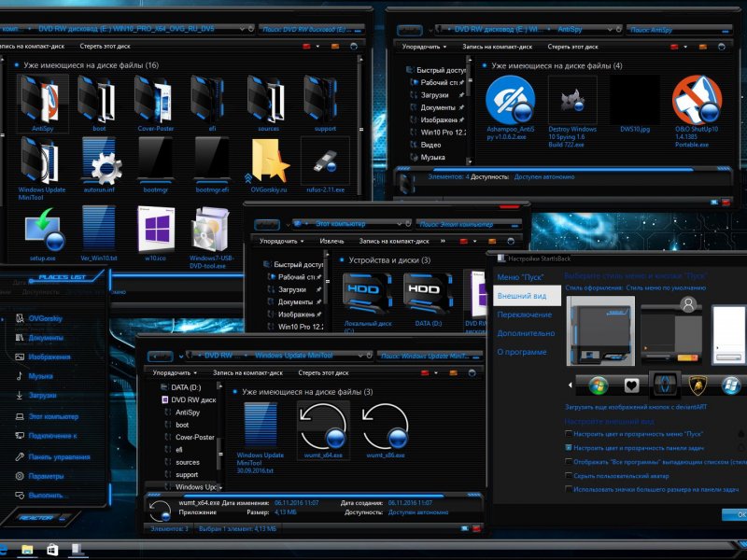Screen dimensions: 747x560
Task: Click Извлечь in Этот компьютер toolbar
Action: (331, 241)
